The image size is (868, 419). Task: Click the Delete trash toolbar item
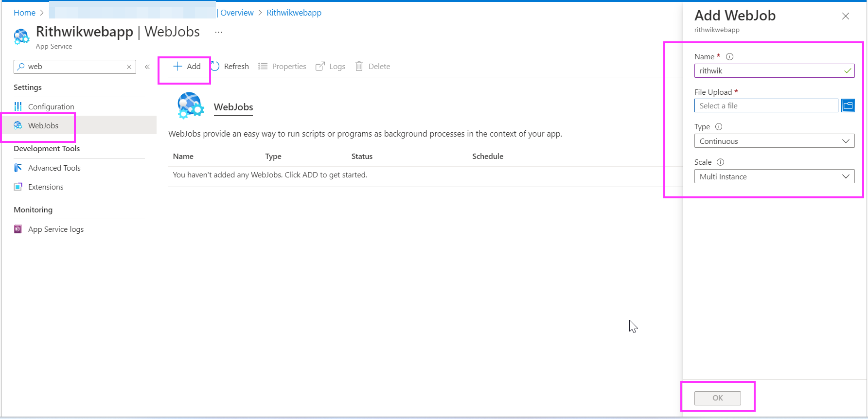point(372,67)
